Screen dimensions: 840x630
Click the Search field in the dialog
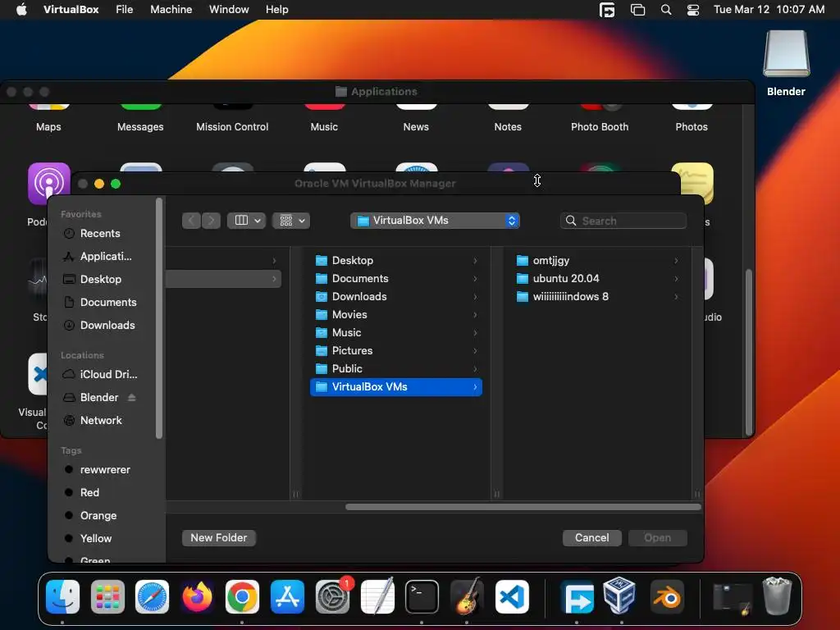tap(623, 221)
